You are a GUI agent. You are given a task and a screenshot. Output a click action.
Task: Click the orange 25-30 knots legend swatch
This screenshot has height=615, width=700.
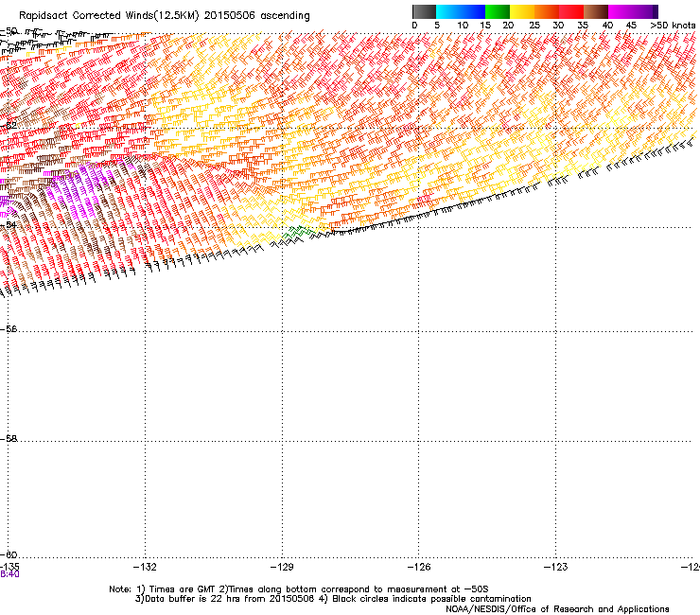[547, 11]
